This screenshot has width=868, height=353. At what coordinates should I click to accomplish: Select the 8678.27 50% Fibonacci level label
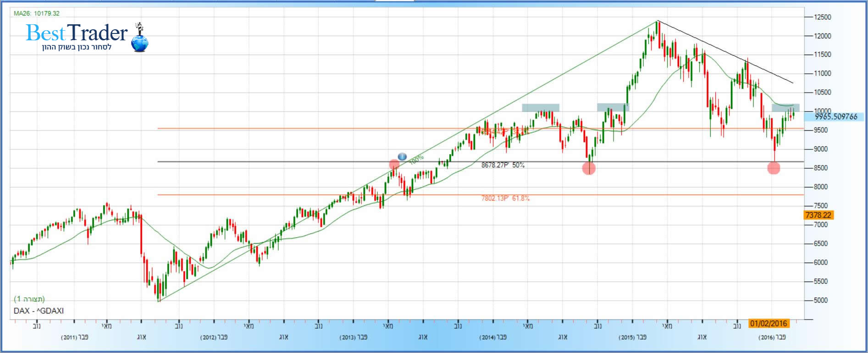tap(503, 165)
